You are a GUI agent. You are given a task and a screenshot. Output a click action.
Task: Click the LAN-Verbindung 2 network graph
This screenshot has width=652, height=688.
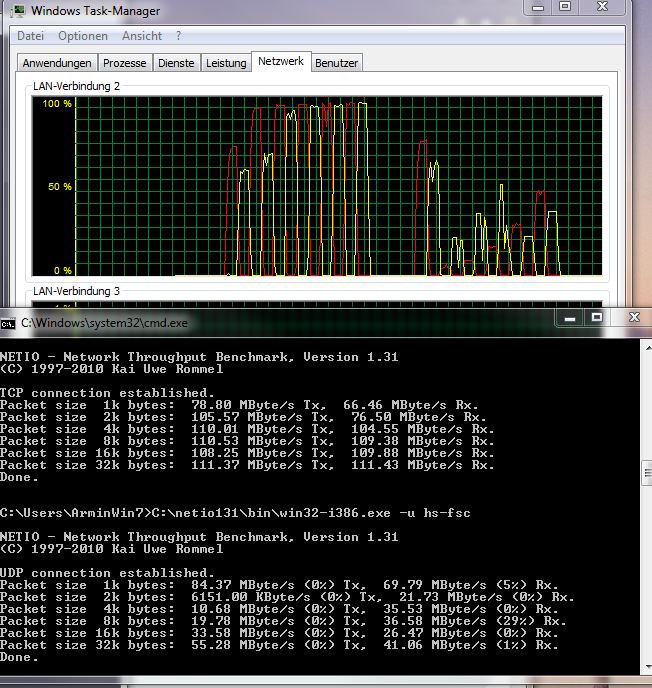pyautogui.click(x=317, y=186)
